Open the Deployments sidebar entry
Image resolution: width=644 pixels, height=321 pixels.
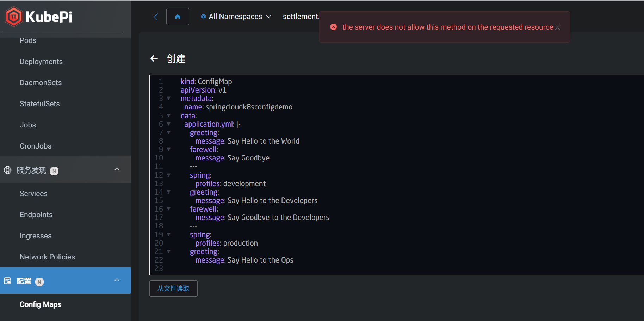41,61
